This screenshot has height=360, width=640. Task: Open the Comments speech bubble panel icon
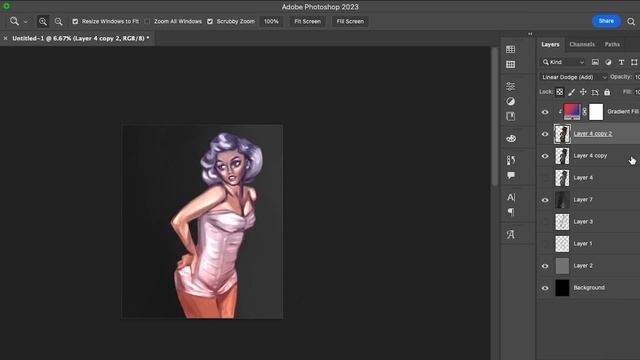[x=511, y=175]
